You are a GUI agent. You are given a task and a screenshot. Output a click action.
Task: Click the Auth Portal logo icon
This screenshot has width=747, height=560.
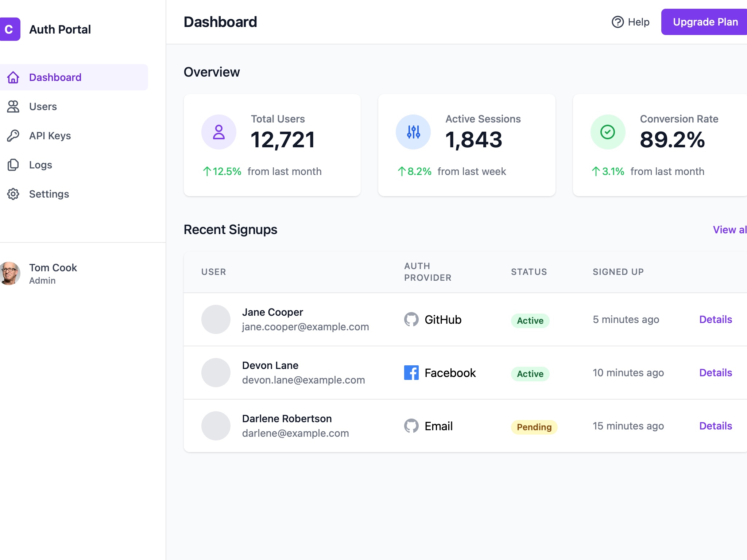[11, 29]
